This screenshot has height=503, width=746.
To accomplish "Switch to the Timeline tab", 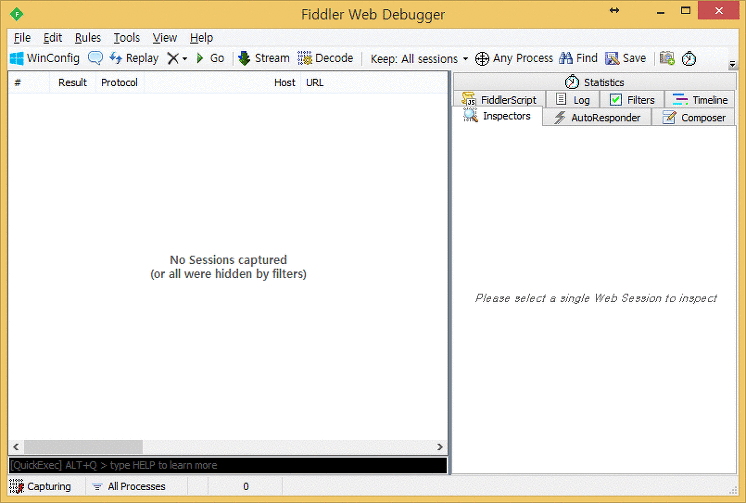I will coord(700,99).
